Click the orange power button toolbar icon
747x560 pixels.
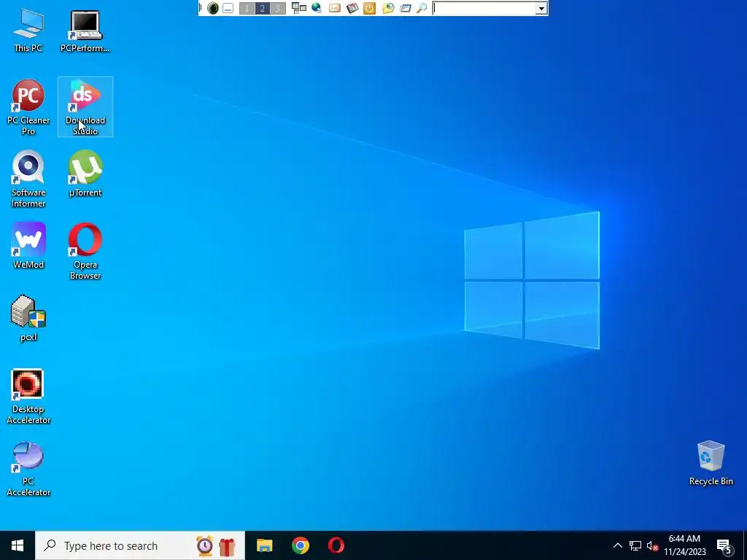coord(369,8)
